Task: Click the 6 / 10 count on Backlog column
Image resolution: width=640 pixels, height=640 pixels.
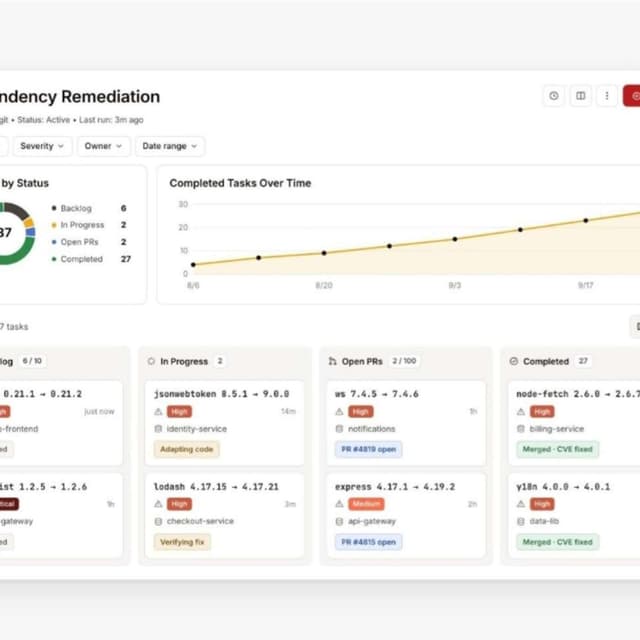Action: tap(32, 361)
